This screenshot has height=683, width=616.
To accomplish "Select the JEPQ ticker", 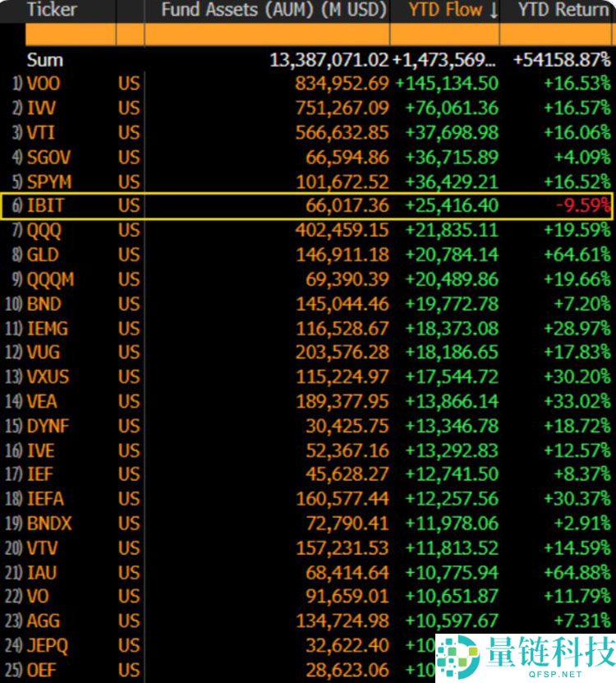I will 48,645.
